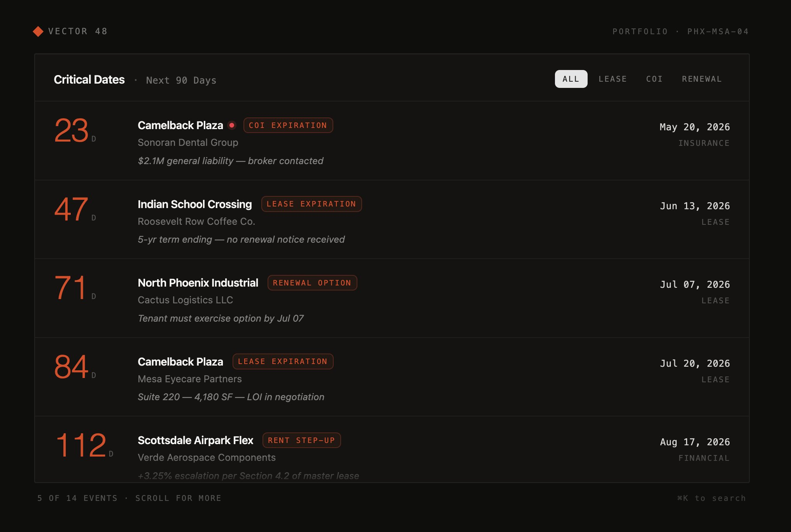Click the ⌘K to search hint
The image size is (791, 532).
point(711,498)
